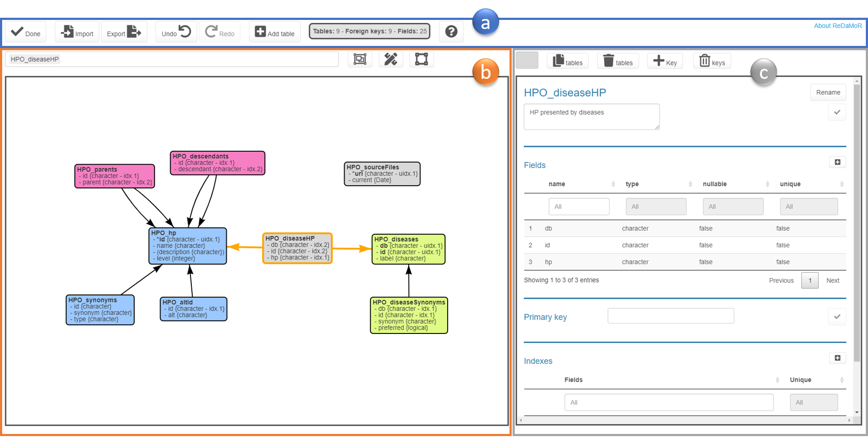Pick table color from gray swatch

coord(527,60)
